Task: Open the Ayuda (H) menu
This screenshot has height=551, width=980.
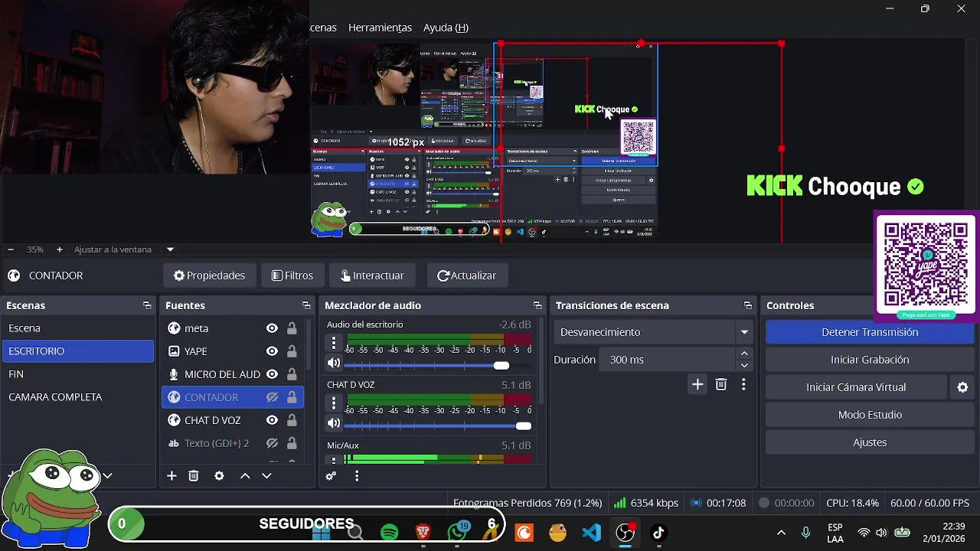Action: pyautogui.click(x=446, y=28)
